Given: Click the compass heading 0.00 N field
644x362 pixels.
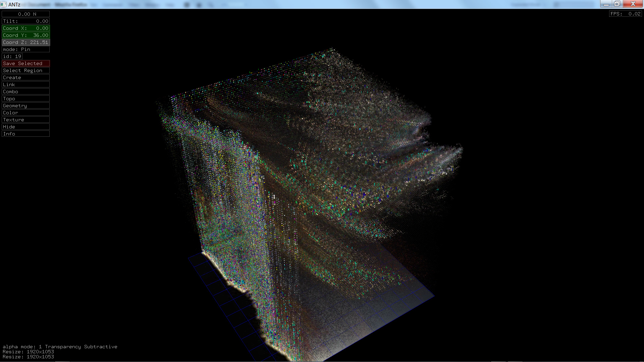Looking at the screenshot, I should 25,14.
